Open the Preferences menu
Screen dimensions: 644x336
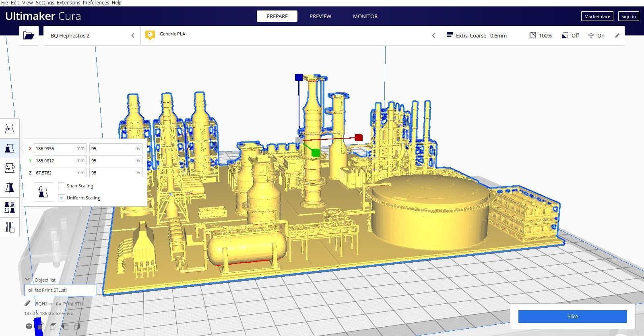point(96,3)
